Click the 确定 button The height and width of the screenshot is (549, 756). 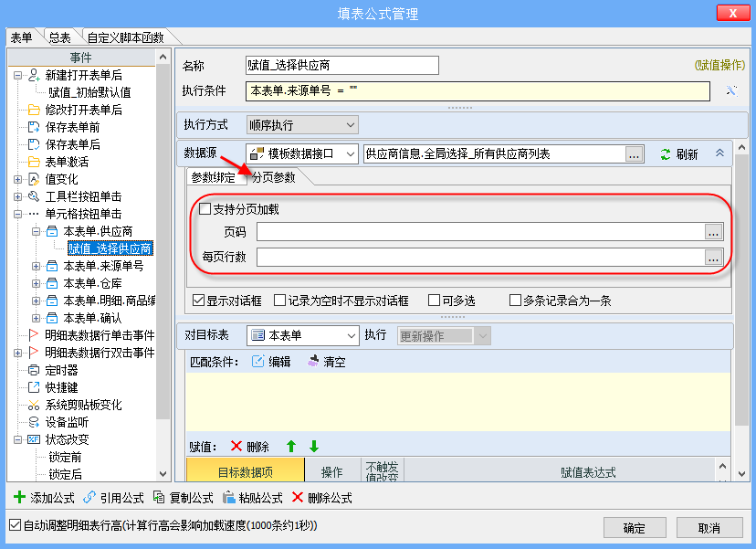pyautogui.click(x=635, y=528)
